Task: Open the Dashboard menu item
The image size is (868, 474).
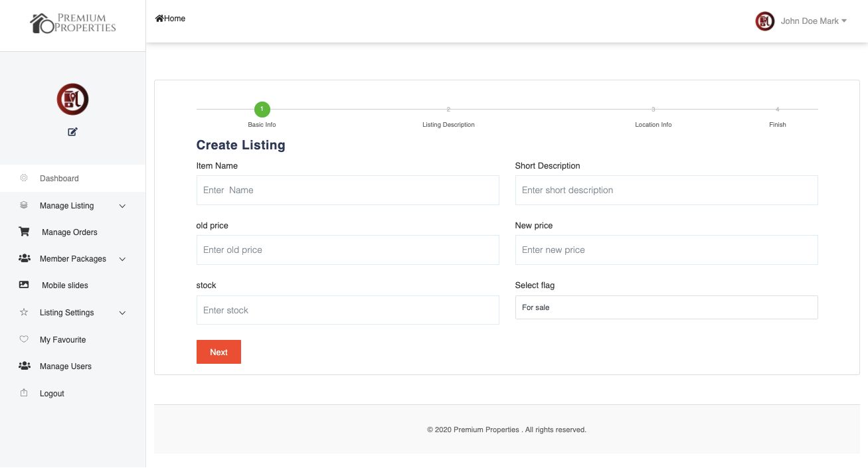Action: [59, 179]
